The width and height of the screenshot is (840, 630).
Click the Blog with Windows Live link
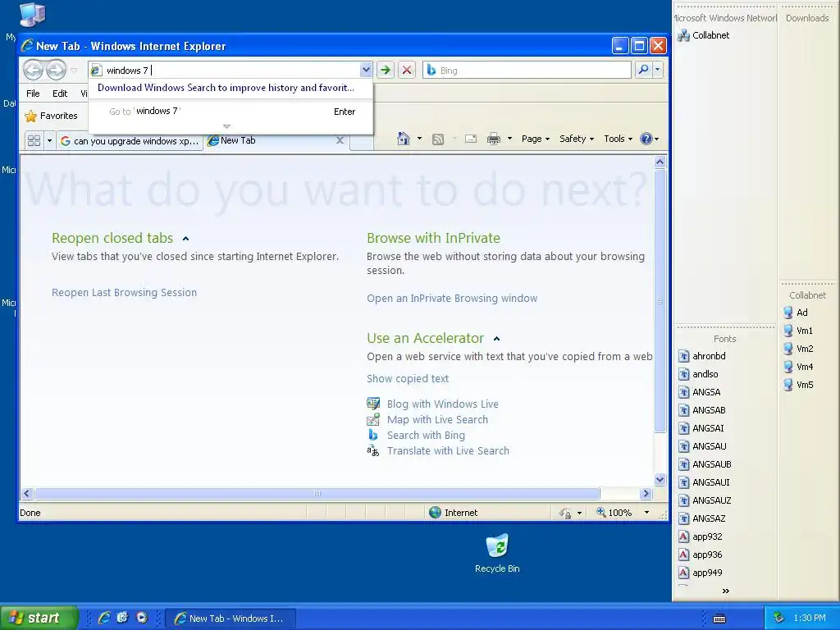442,404
